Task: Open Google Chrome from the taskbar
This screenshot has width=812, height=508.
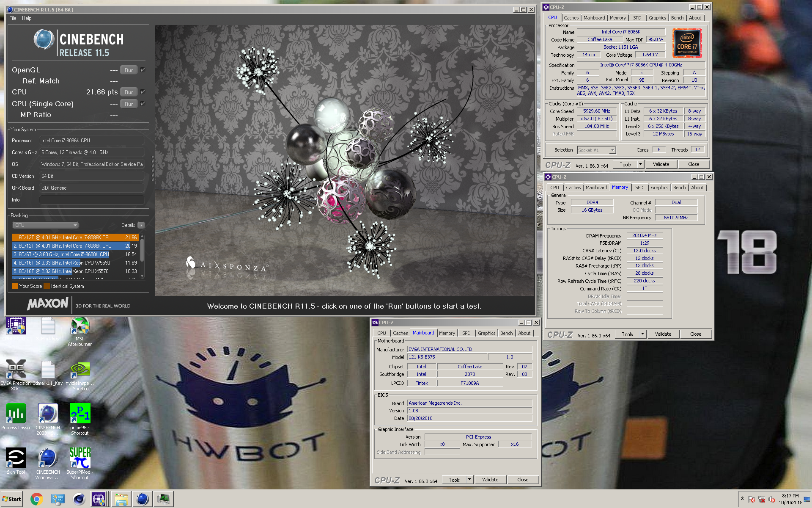Action: click(x=36, y=499)
